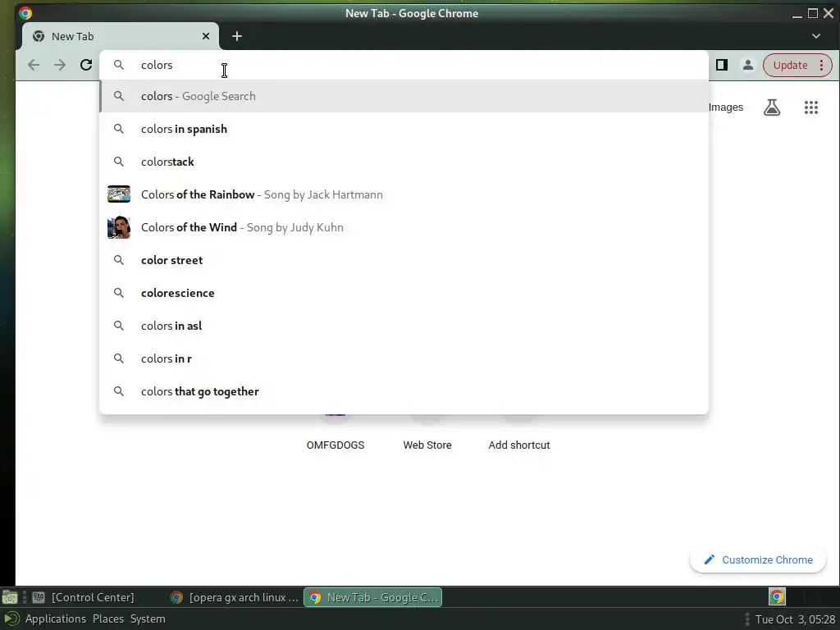
Task: Open the OMFGDOGS shortcut
Action: pyautogui.click(x=336, y=445)
